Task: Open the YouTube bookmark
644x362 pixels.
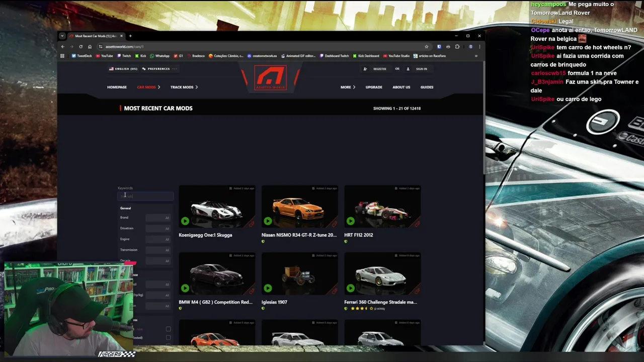Action: (x=104, y=56)
